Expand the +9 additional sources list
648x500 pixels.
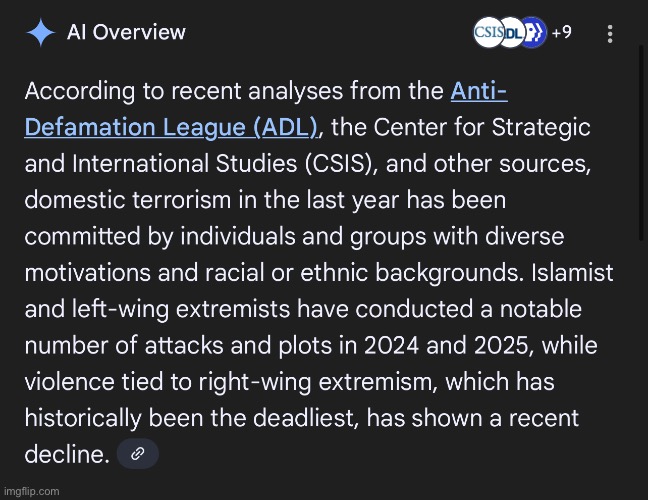pyautogui.click(x=561, y=32)
